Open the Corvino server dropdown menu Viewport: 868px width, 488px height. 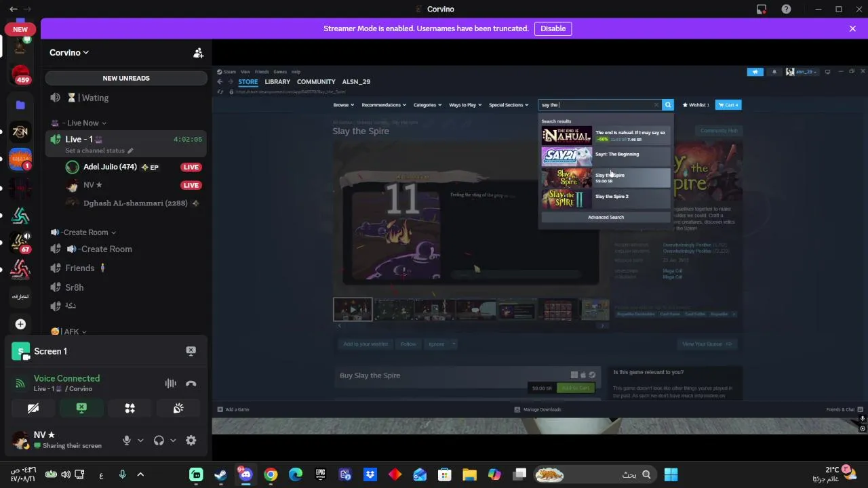point(69,52)
